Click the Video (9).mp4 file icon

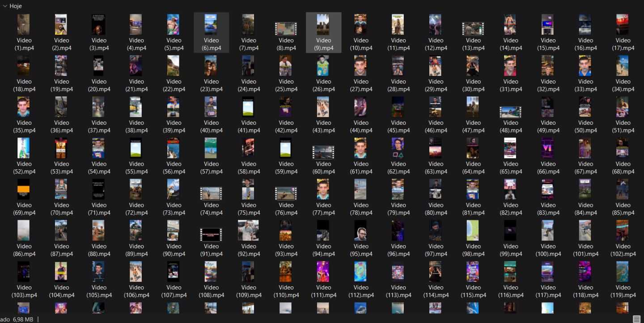point(323,24)
